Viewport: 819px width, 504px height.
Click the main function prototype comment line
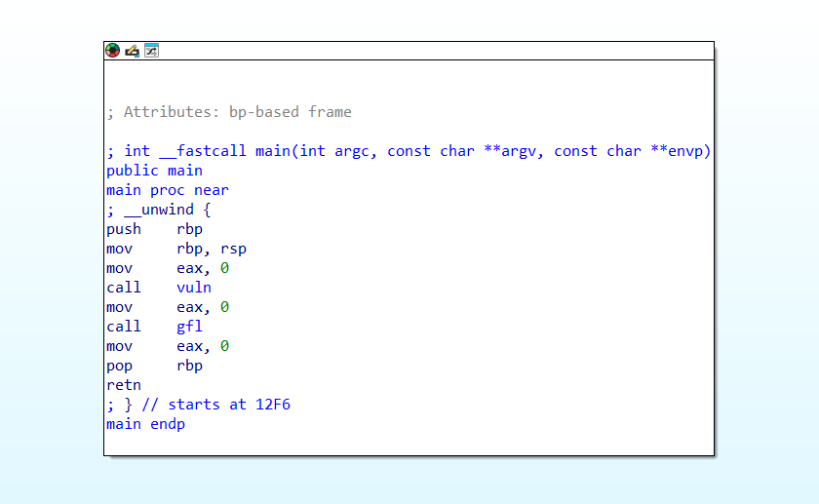click(x=409, y=151)
